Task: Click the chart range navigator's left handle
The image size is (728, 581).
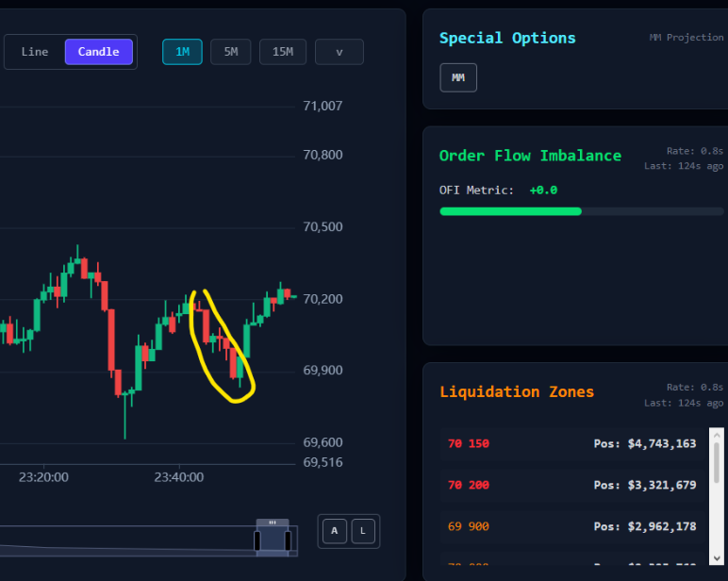Action: pos(257,541)
